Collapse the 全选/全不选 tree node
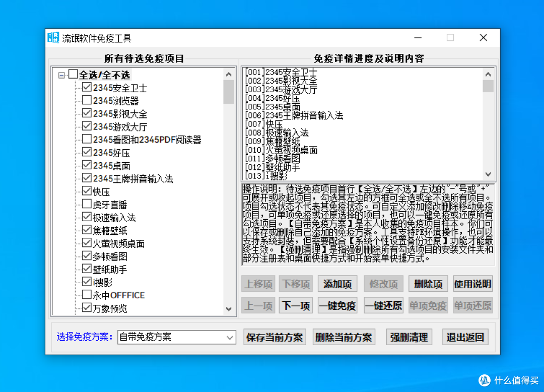This screenshot has width=544, height=392. [x=61, y=75]
